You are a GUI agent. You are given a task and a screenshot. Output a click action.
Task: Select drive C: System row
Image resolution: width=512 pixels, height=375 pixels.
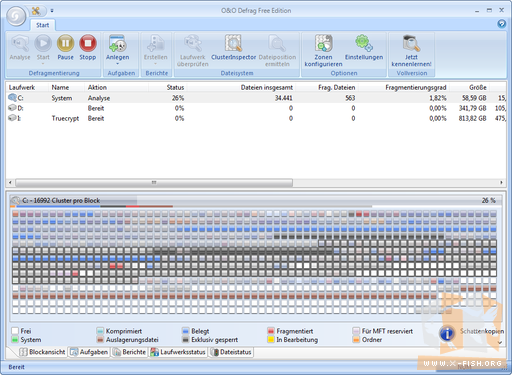[x=256, y=98]
